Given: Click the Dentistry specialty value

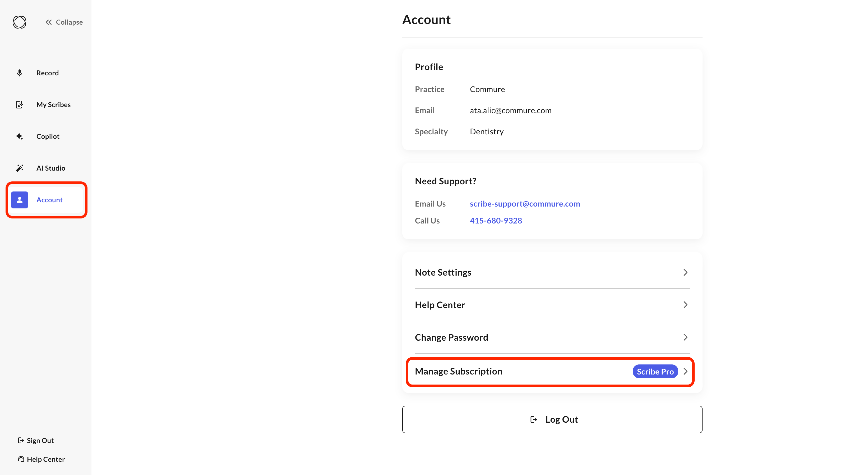Looking at the screenshot, I should click(x=487, y=131).
